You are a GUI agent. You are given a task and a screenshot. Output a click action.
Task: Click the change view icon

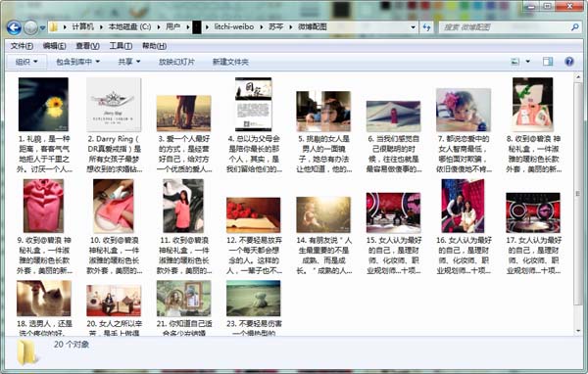tap(515, 62)
